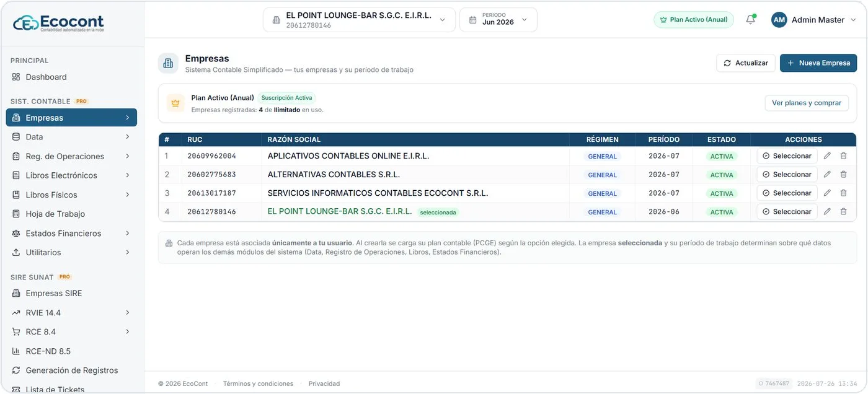Open Admin Master user menu chevron
868x394 pixels.
click(x=853, y=20)
